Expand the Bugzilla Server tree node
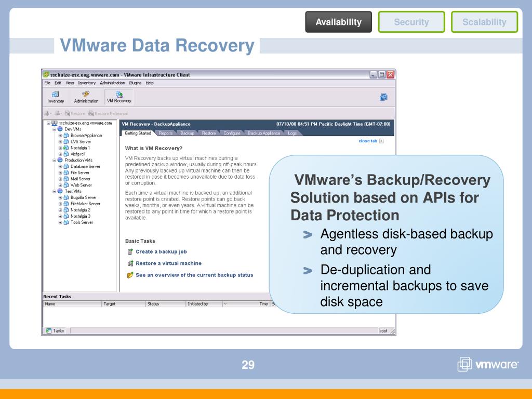The image size is (532, 399). tap(60, 197)
